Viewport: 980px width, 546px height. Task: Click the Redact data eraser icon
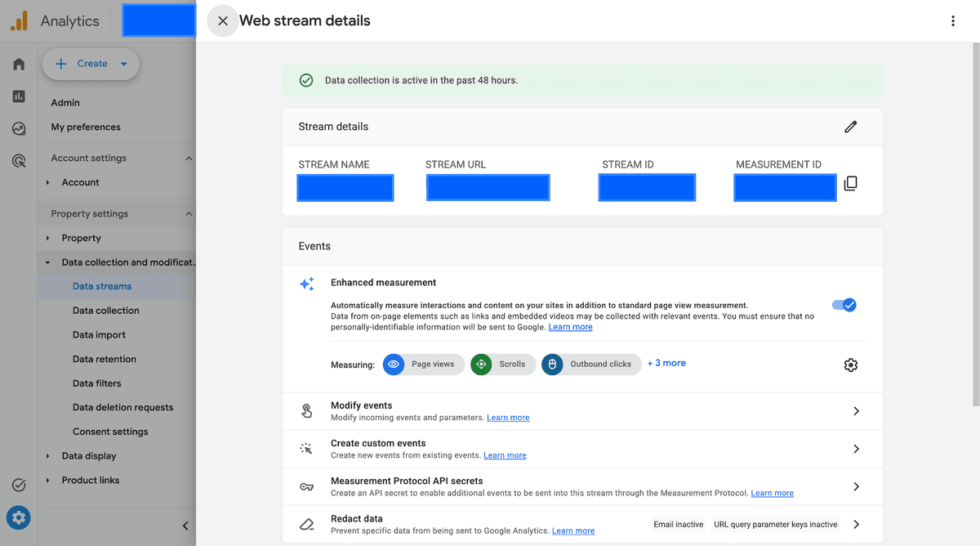(x=306, y=524)
